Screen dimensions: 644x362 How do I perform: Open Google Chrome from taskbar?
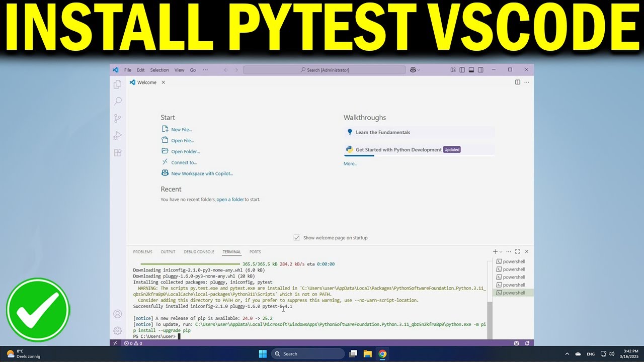point(382,354)
